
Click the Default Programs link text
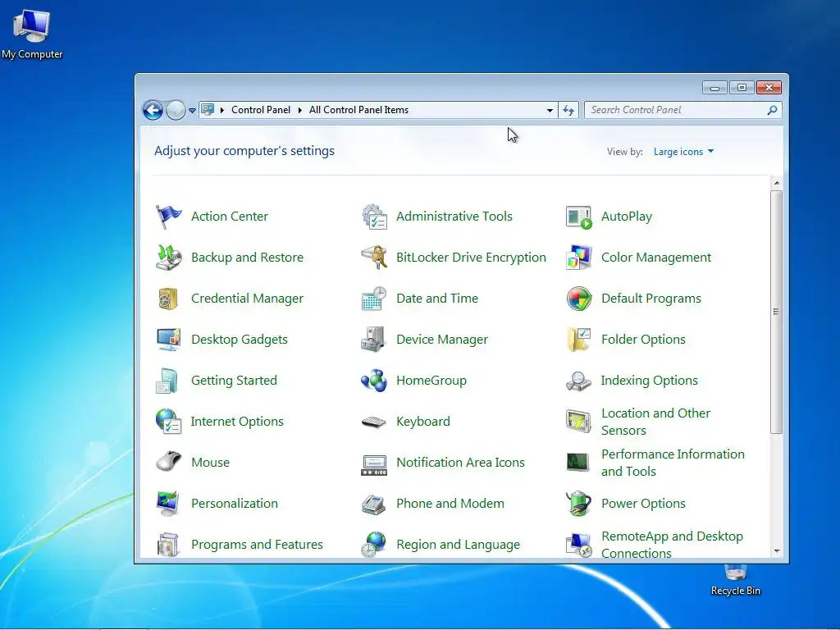pos(651,299)
